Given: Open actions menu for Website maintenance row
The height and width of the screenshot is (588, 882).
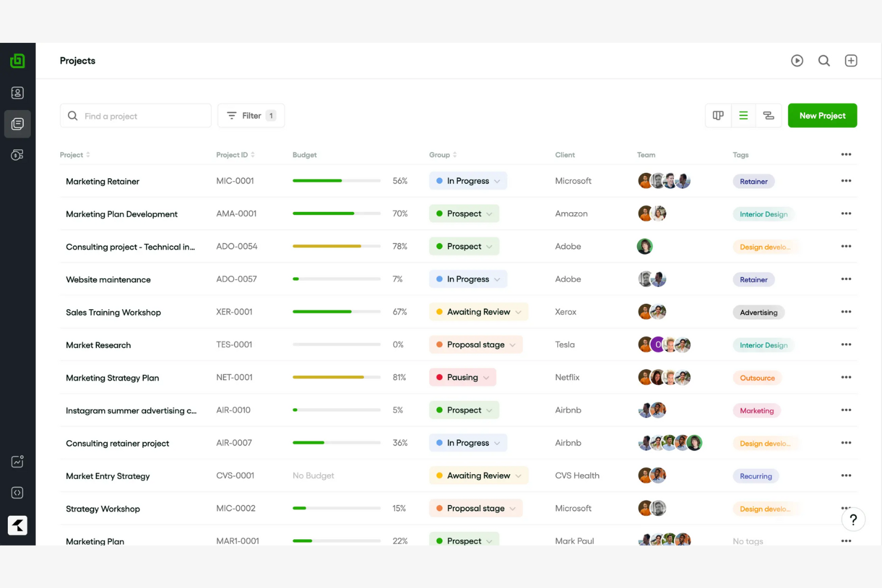Looking at the screenshot, I should pyautogui.click(x=846, y=278).
